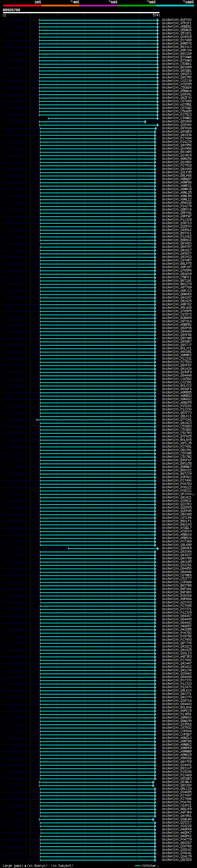Click the truncated UniRef100_UPI000.. label
The width and height of the screenshot is (197, 868).
coord(178,494)
